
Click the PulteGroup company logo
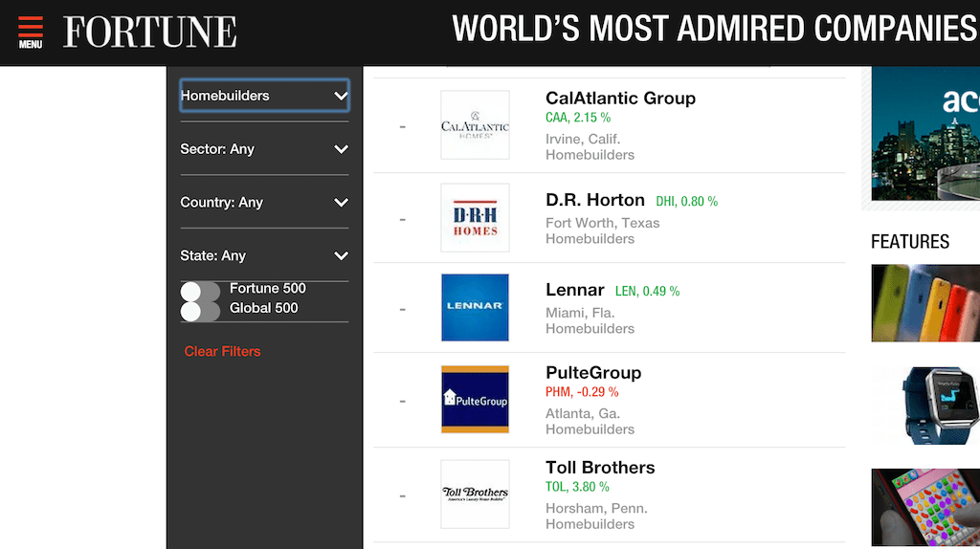click(475, 399)
